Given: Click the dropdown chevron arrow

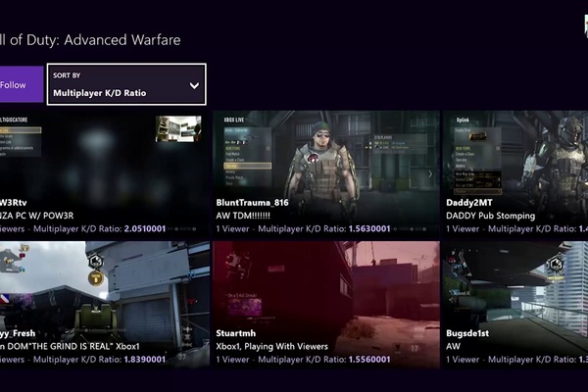Looking at the screenshot, I should pos(194,85).
